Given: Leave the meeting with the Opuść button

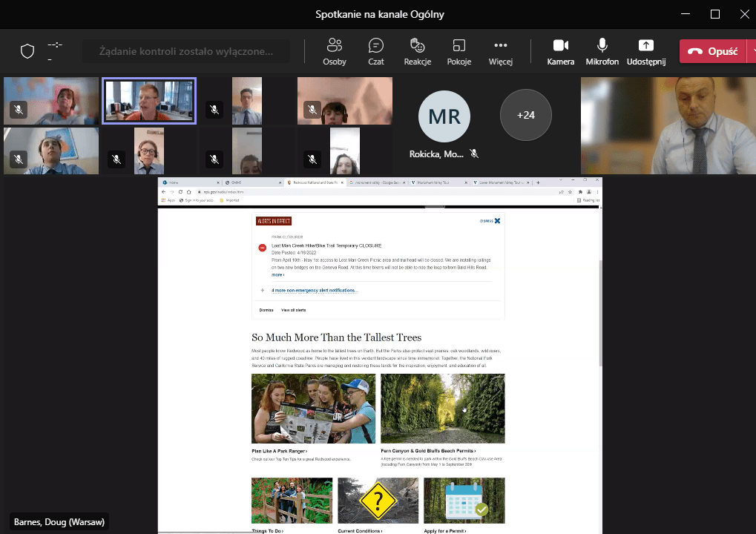Looking at the screenshot, I should [712, 51].
